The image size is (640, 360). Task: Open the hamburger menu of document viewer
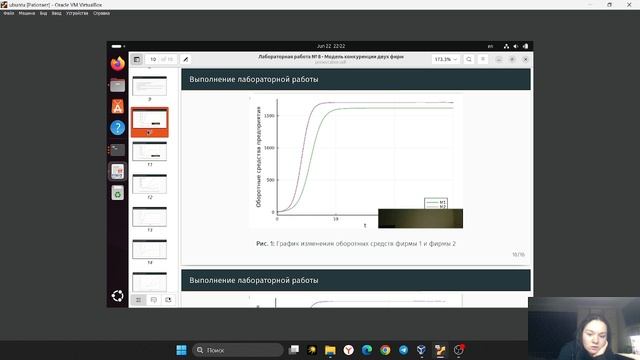click(x=483, y=60)
